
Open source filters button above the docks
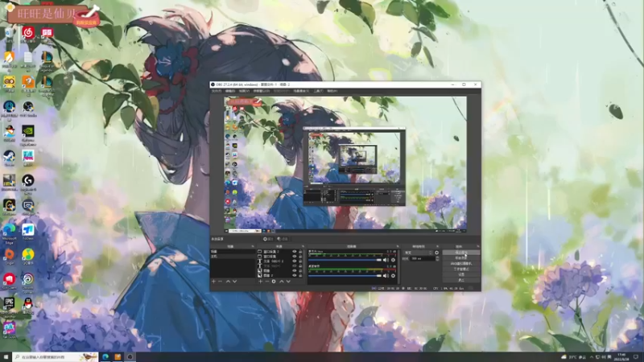click(x=283, y=239)
